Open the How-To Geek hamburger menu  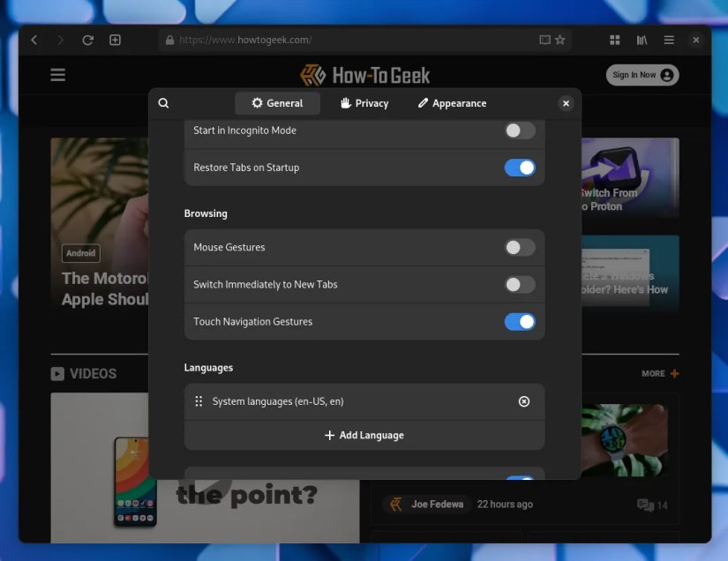coord(58,75)
